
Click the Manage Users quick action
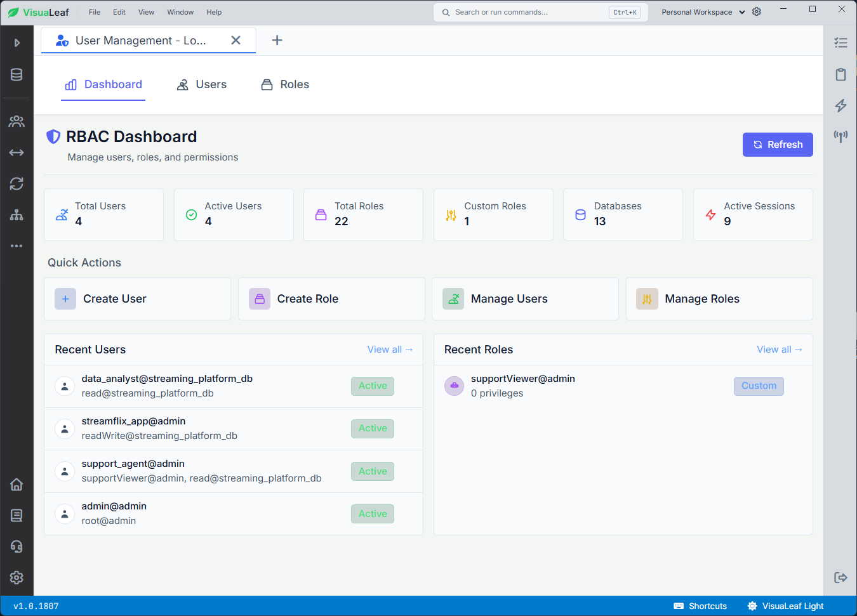525,299
